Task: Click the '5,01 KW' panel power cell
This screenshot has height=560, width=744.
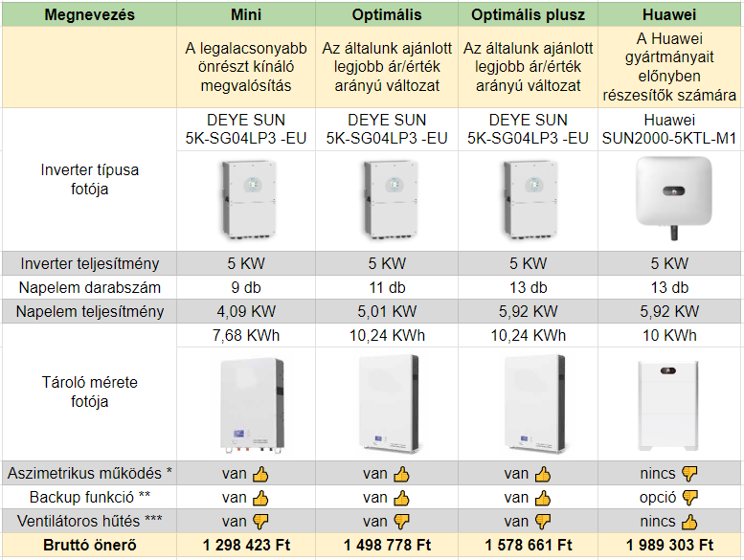Action: click(387, 311)
